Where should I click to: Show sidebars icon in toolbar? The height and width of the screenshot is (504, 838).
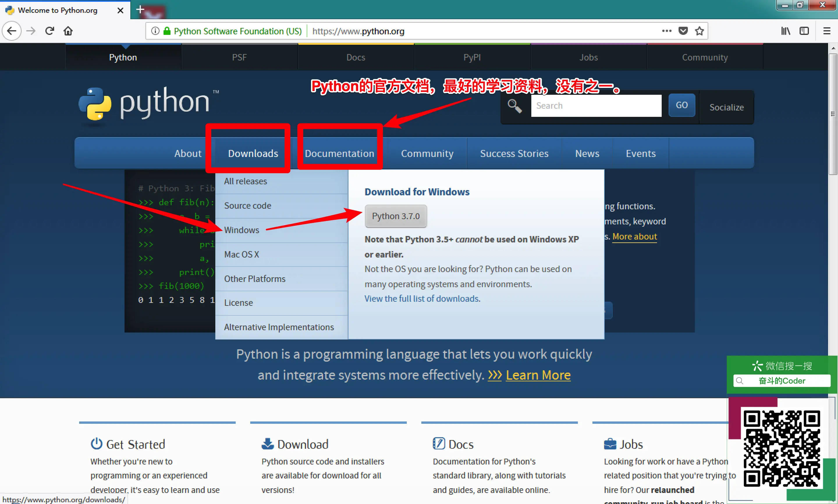(x=804, y=31)
